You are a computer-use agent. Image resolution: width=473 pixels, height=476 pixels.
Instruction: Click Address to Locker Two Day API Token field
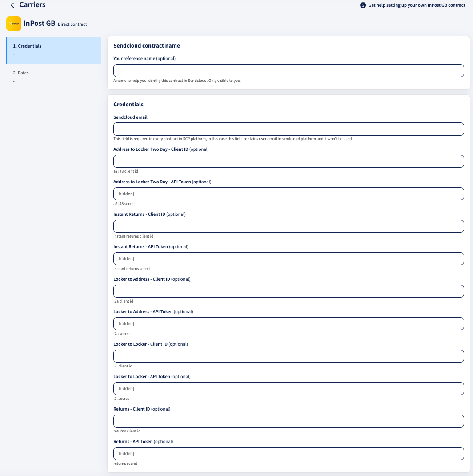(x=289, y=194)
